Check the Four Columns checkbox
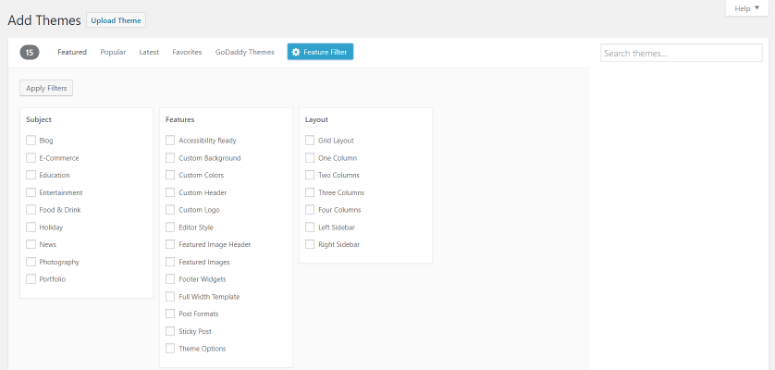 click(310, 209)
